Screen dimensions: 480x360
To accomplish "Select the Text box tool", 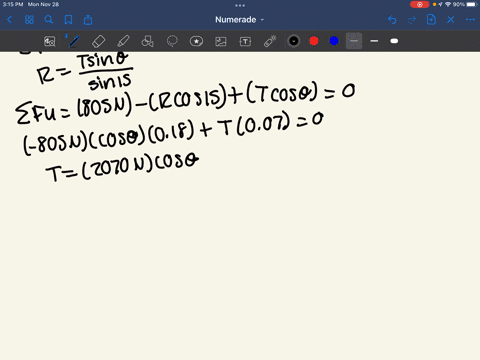I will (x=245, y=41).
